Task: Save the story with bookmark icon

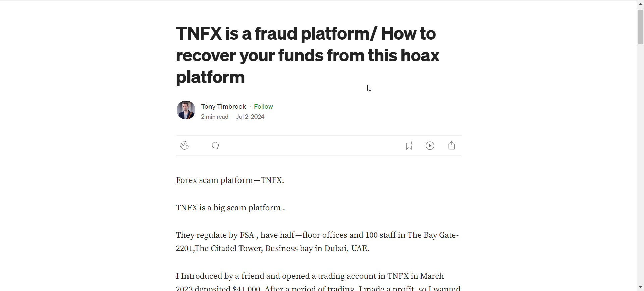Action: (x=409, y=146)
